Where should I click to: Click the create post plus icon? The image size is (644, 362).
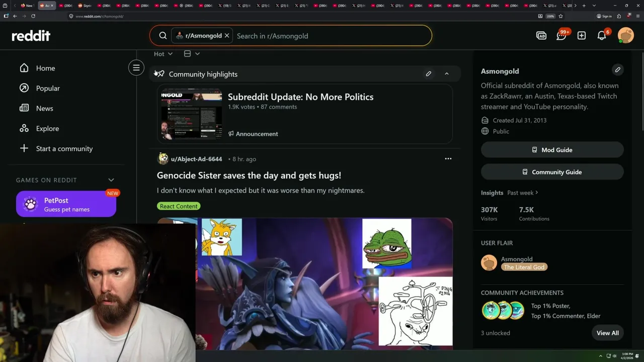click(582, 36)
